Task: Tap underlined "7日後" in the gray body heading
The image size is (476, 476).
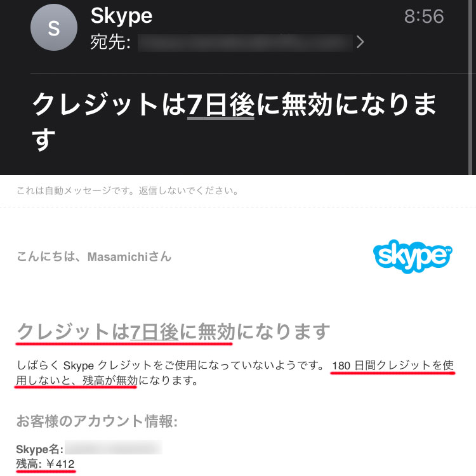Action: coord(154,332)
